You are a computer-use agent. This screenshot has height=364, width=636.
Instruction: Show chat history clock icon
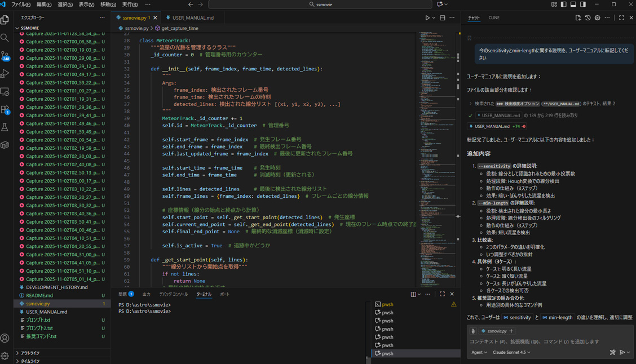[588, 18]
